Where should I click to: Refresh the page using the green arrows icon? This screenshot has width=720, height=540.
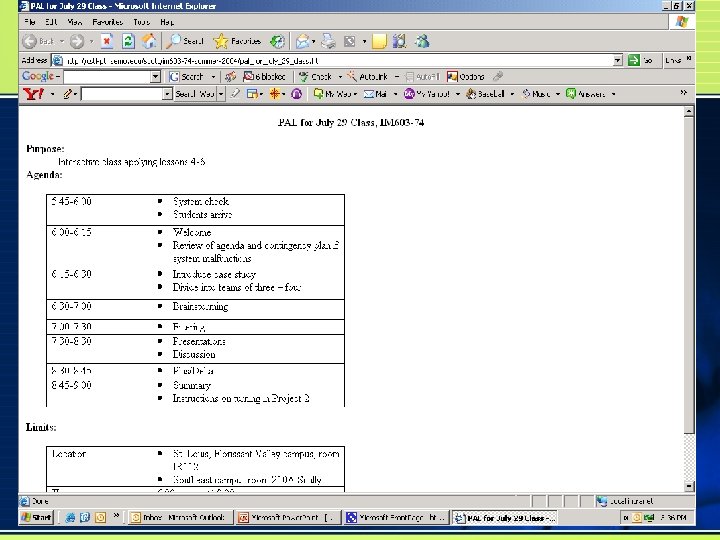tap(128, 41)
